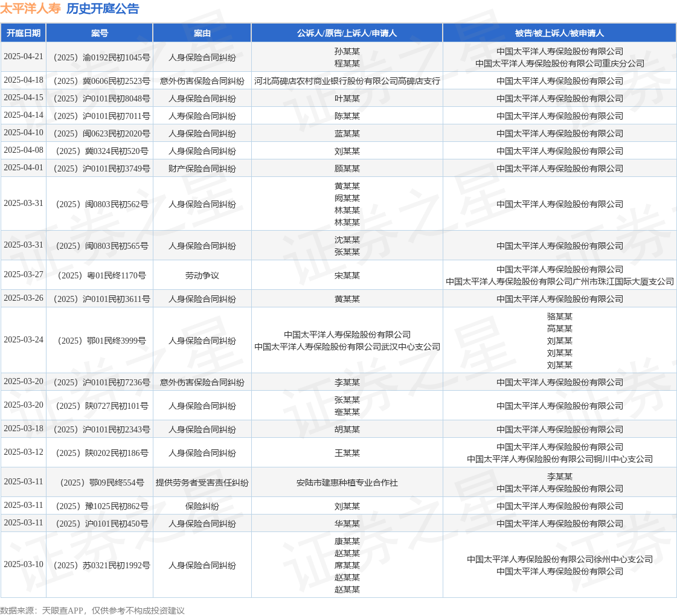The image size is (677, 616).
Task: Select the 案号 column header
Action: click(99, 33)
